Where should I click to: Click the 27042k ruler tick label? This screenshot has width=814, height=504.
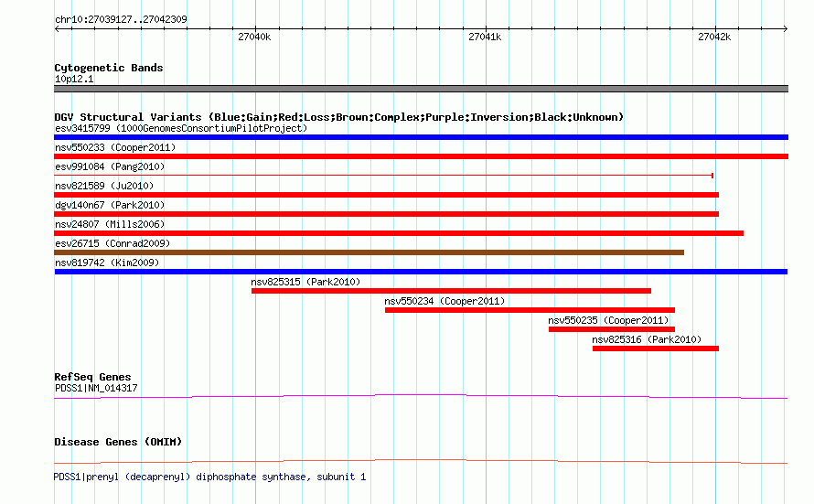714,37
